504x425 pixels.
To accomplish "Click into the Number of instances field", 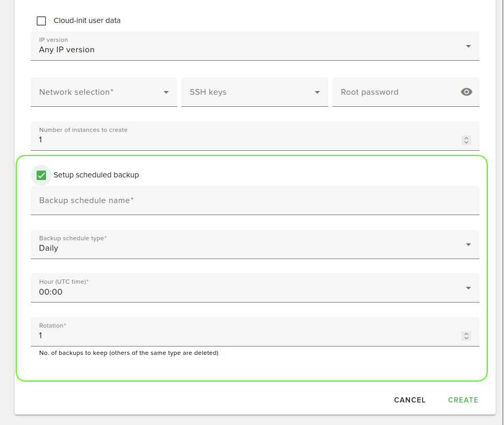I will click(x=246, y=140).
